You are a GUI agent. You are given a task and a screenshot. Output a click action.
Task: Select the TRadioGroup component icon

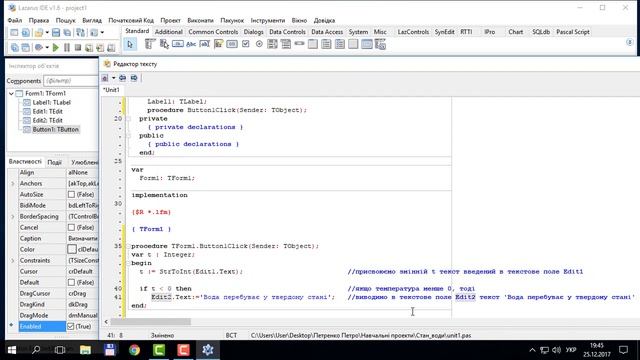[326, 44]
